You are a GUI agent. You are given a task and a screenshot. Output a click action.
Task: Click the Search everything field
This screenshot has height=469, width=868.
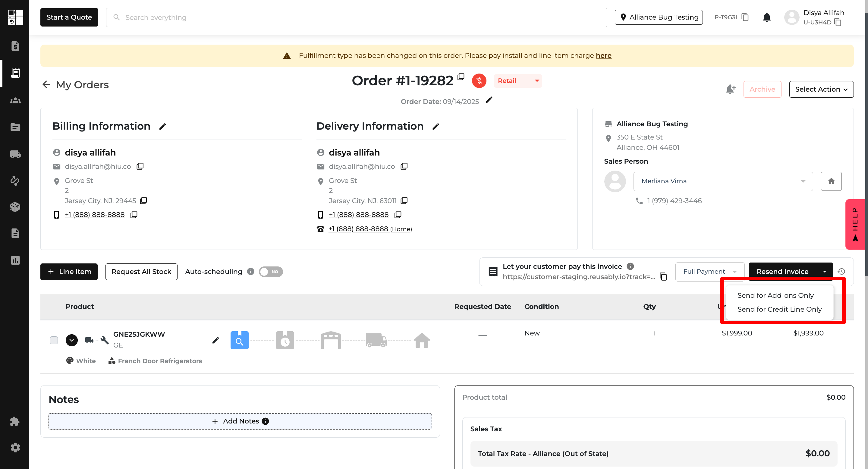point(357,17)
